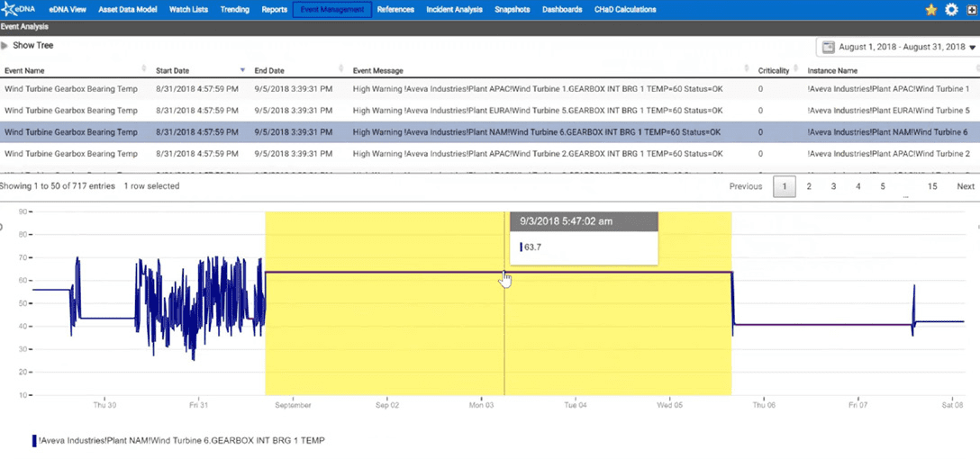Go to page 2 of event results
This screenshot has height=459, width=980.
[809, 186]
